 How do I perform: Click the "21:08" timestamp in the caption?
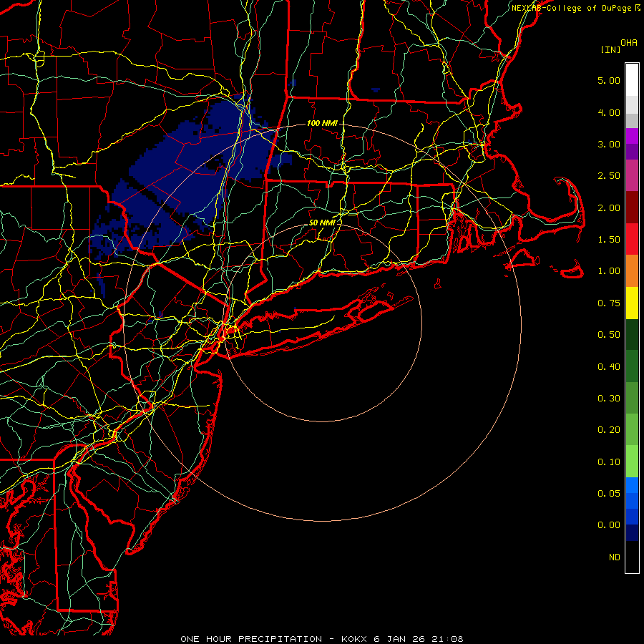448,639
